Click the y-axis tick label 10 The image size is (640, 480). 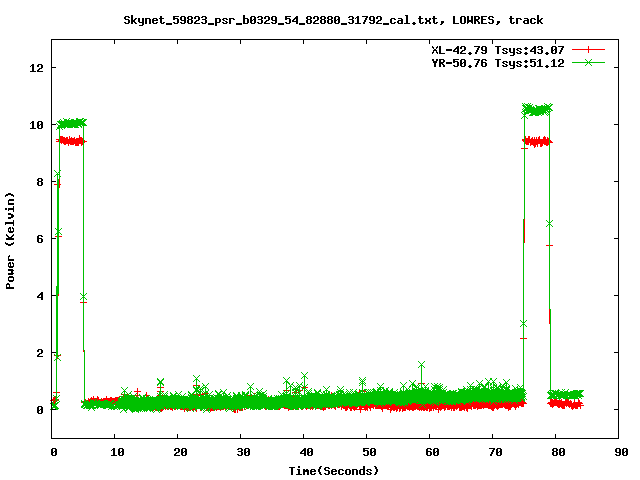click(x=36, y=125)
